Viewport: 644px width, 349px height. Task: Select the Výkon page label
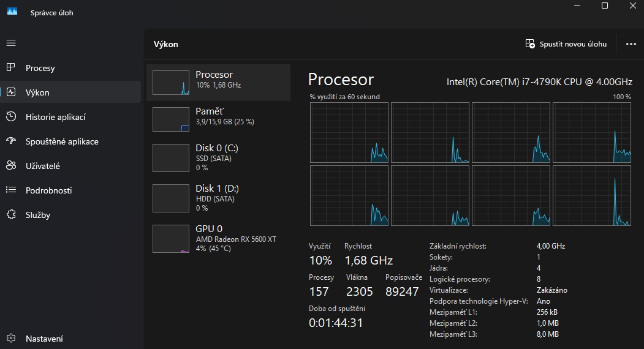[37, 93]
